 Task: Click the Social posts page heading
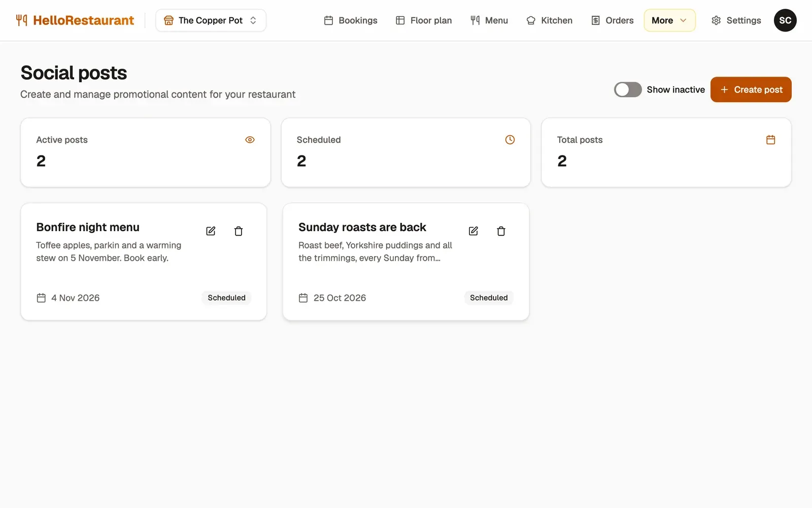point(74,73)
